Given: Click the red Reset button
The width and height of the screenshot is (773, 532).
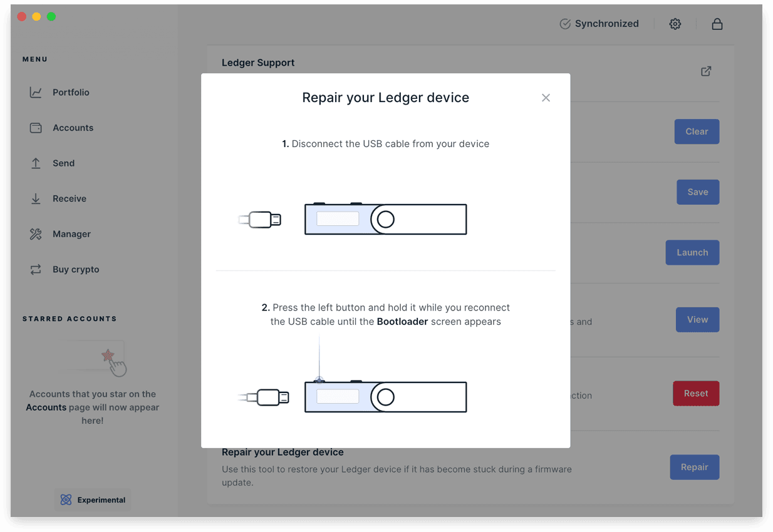Looking at the screenshot, I should (x=696, y=394).
